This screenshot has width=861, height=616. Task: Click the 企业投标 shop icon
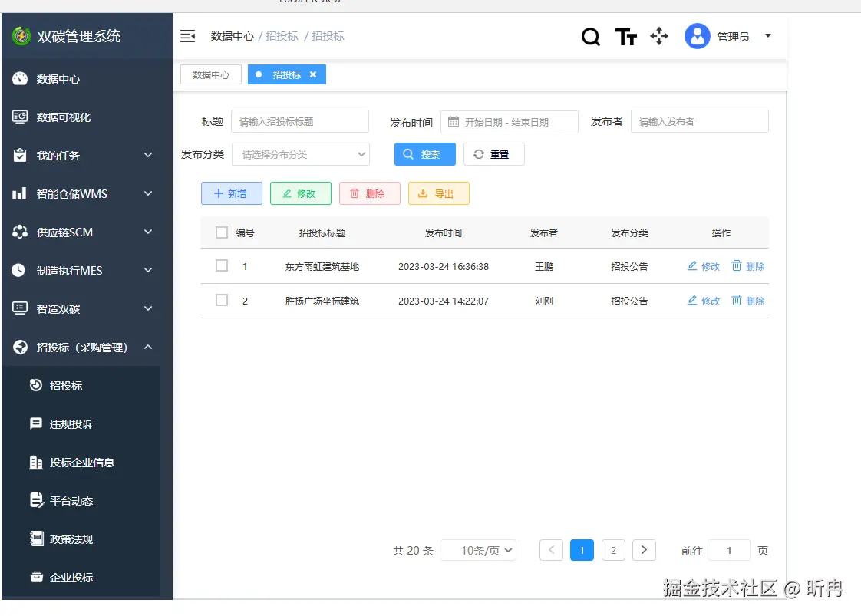[x=36, y=576]
